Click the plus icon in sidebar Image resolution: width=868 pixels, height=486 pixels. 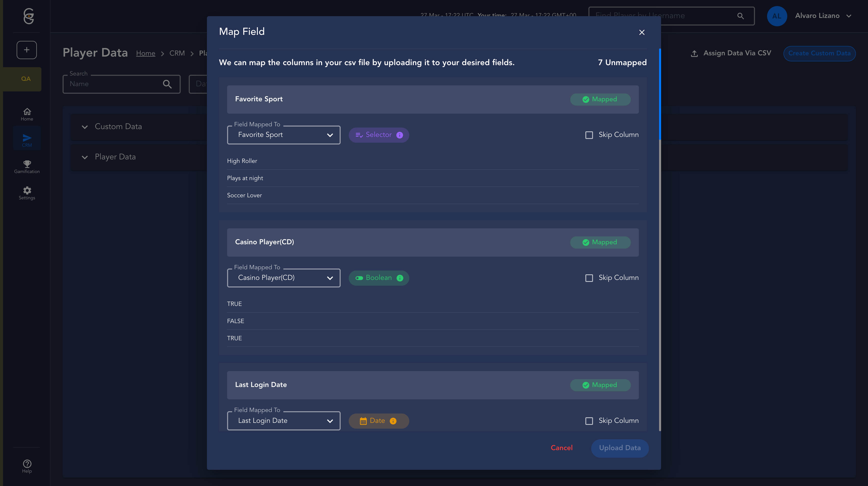coord(26,50)
